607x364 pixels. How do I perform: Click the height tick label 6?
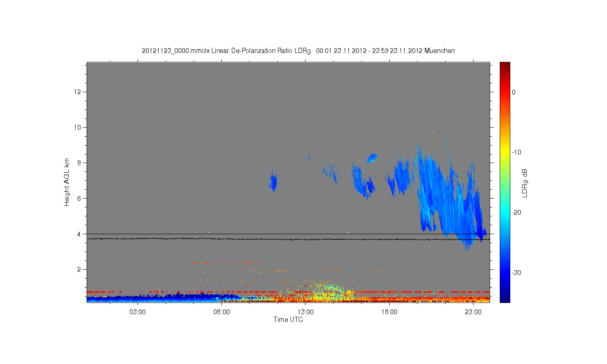(x=80, y=199)
